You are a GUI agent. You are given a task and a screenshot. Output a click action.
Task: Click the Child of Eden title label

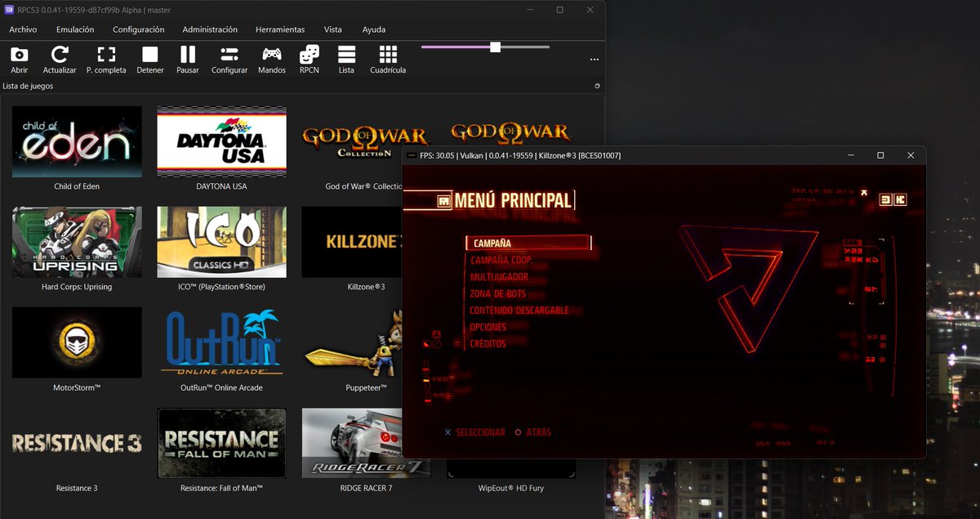77,186
